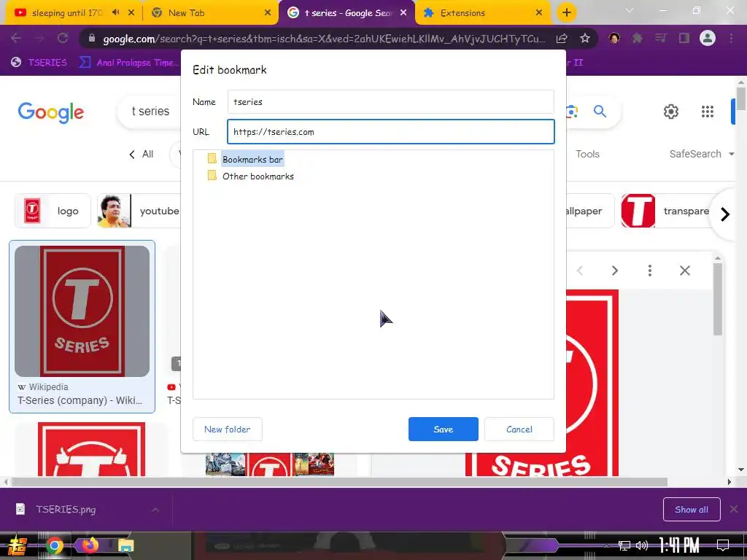Show more filter chips right arrow
747x560 pixels.
pos(725,214)
